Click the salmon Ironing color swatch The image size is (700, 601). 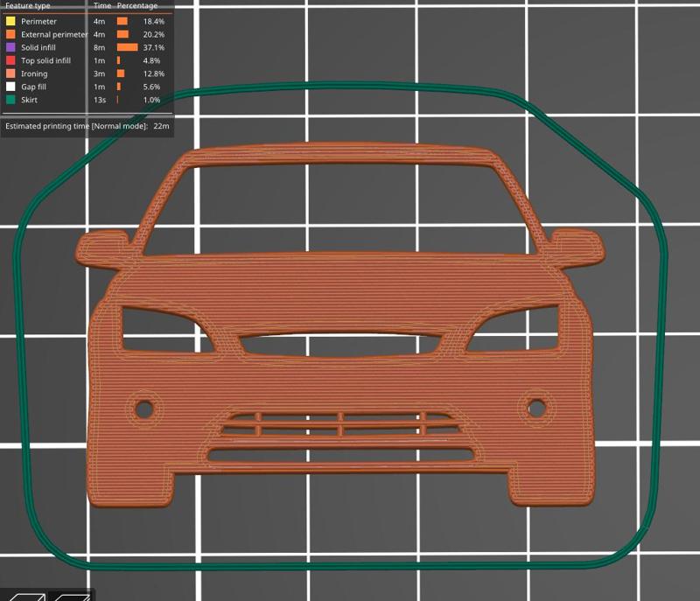(10, 73)
